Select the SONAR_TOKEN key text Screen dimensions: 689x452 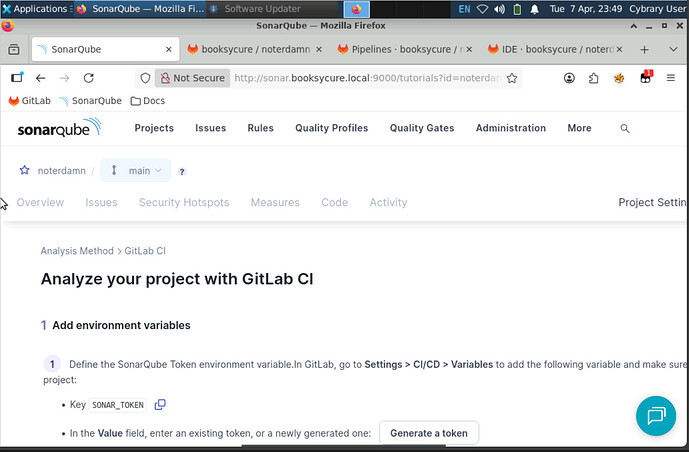[118, 405]
